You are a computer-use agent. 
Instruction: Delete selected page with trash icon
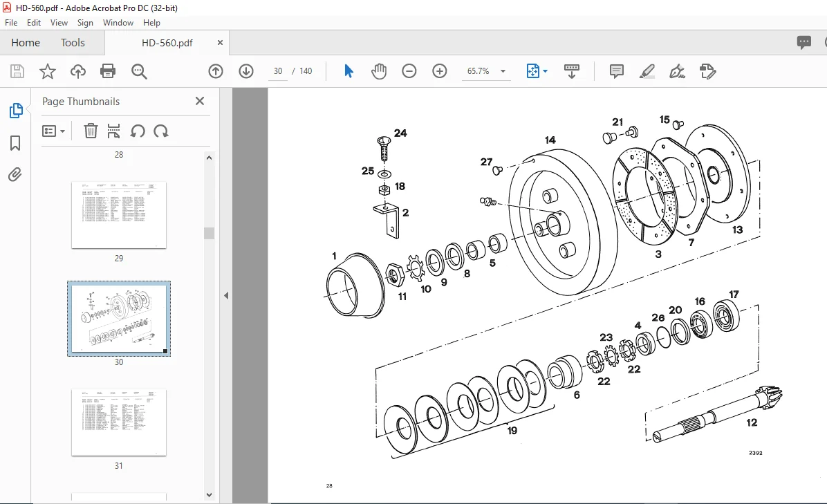[91, 131]
